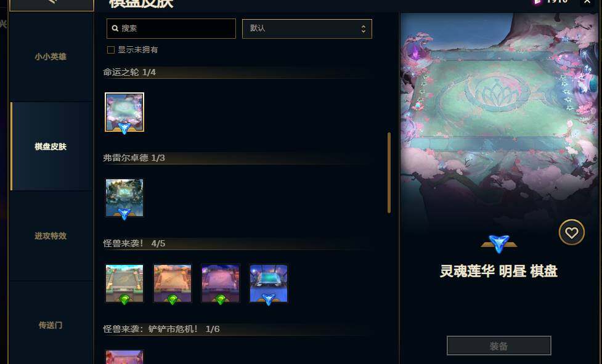Switch to the 进攻特效 tab
Viewport: 602px width, 364px height.
click(x=51, y=236)
